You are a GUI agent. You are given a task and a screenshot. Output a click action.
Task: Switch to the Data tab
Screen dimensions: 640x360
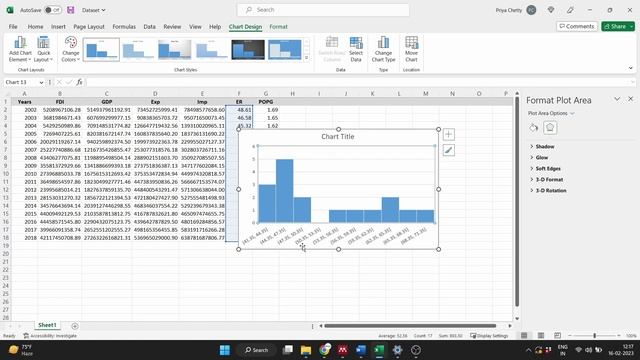[x=149, y=27]
